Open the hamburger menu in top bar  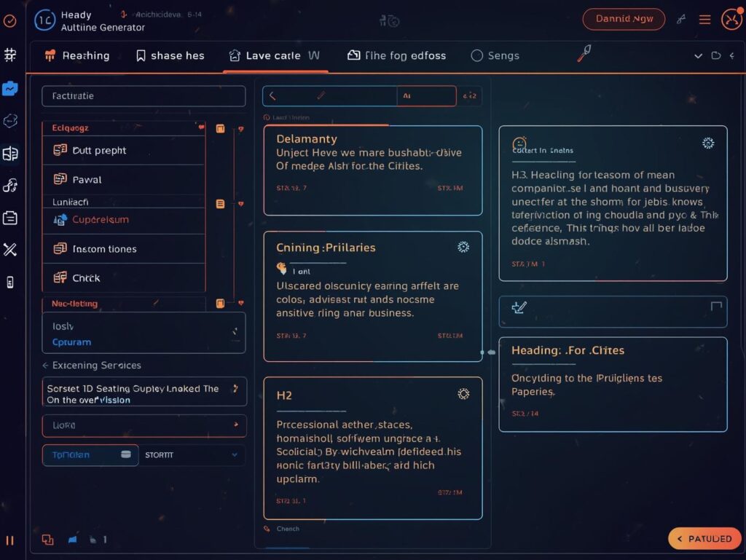704,20
